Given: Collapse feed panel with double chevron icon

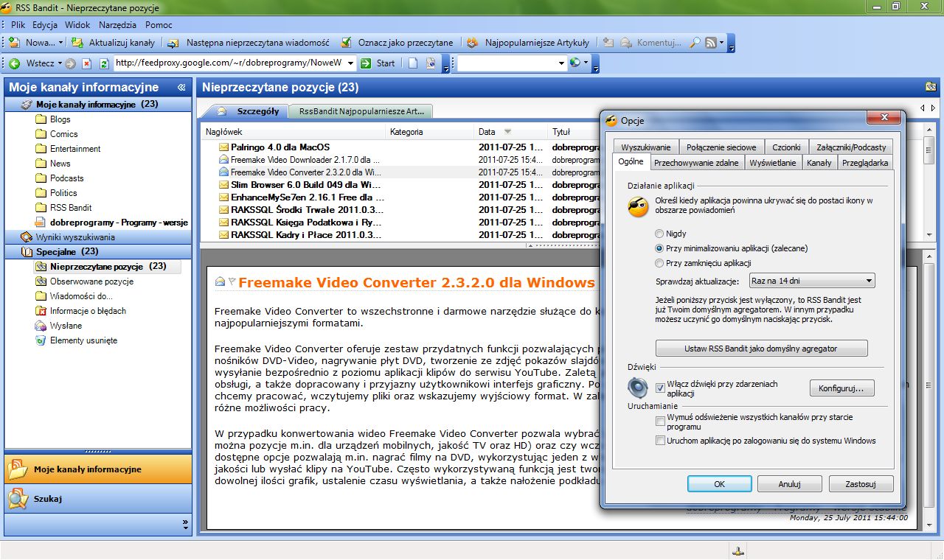Looking at the screenshot, I should [x=181, y=88].
